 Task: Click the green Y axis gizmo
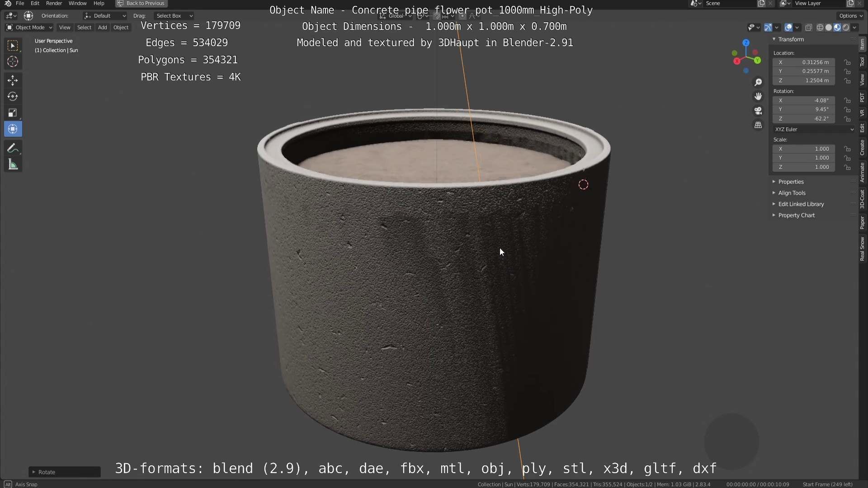(x=757, y=60)
